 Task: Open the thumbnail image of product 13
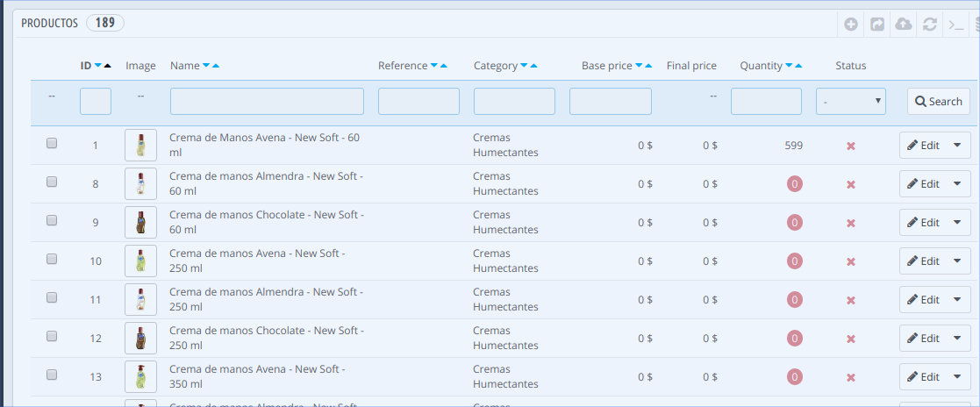140,376
